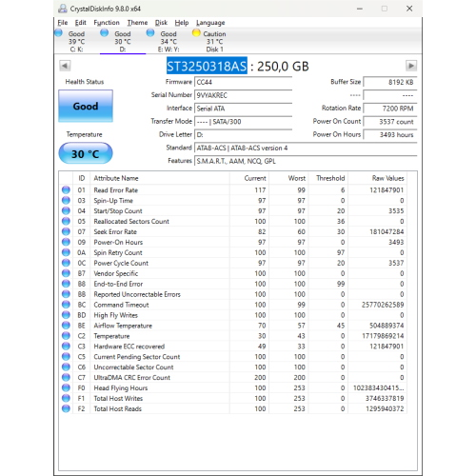This screenshot has height=476, width=476.
Task: Open the Function menu
Action: (x=107, y=23)
